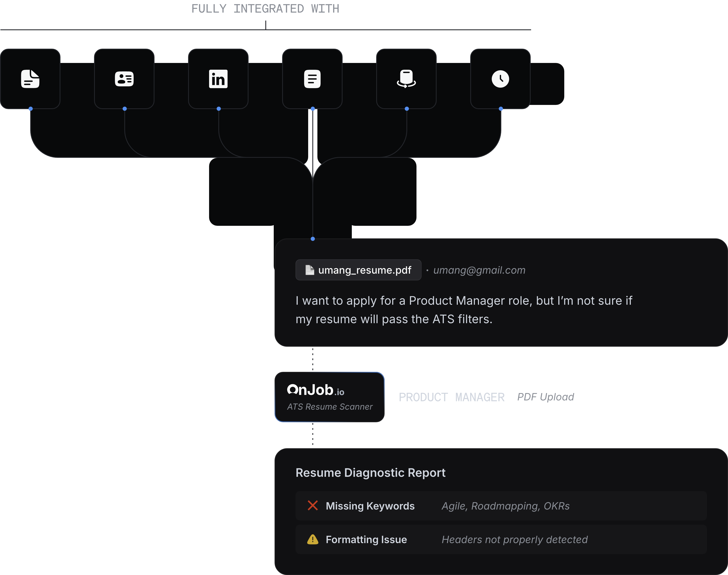
Task: Click the yellow warning triangle icon
Action: click(x=313, y=539)
